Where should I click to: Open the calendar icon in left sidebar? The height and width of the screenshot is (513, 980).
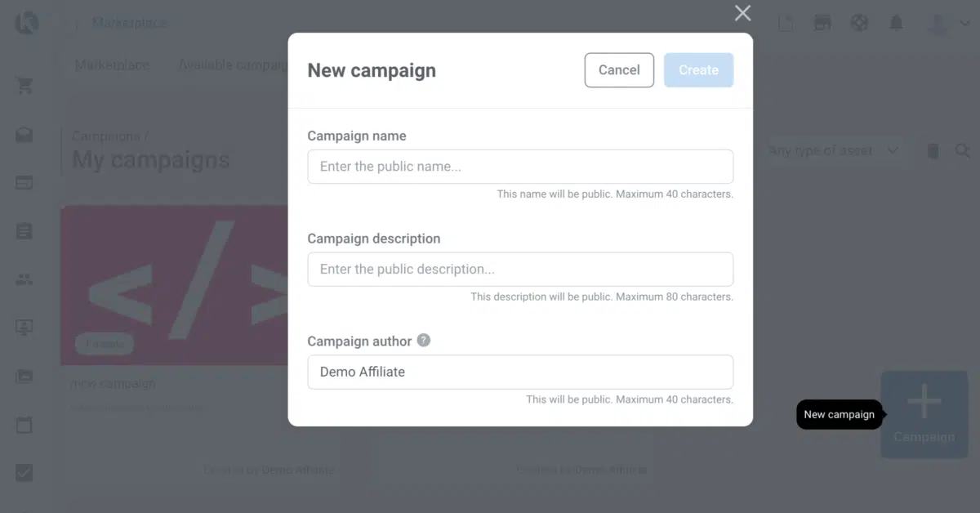[x=24, y=425]
